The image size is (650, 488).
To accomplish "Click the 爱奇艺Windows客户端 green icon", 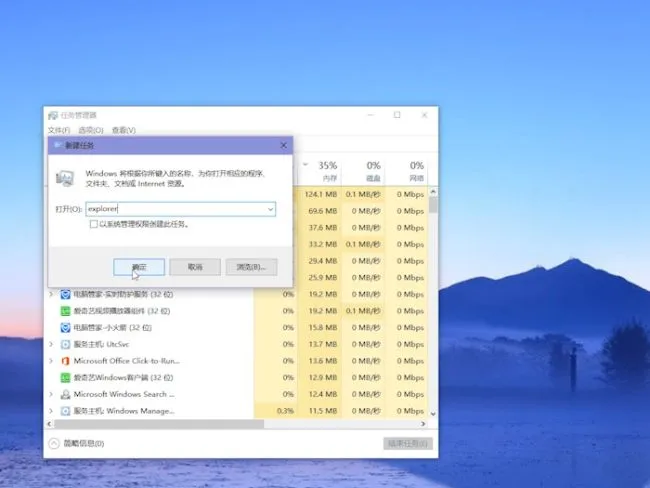I will [65, 378].
